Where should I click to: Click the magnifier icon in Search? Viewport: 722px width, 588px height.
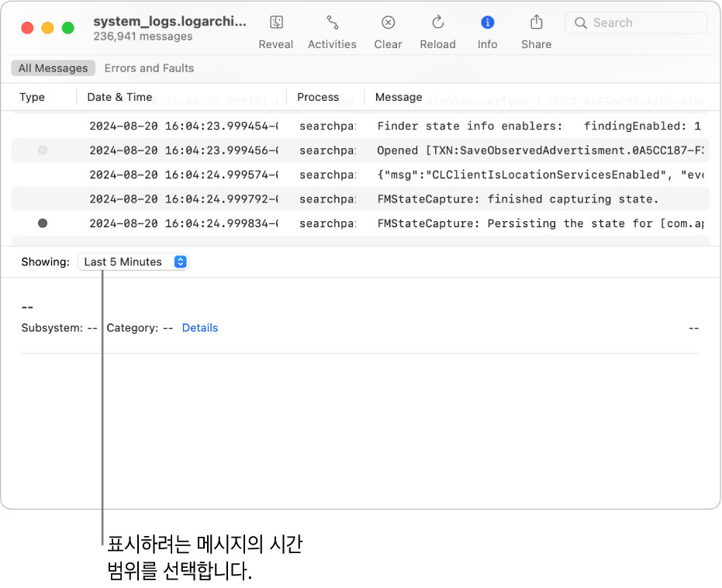coord(581,23)
